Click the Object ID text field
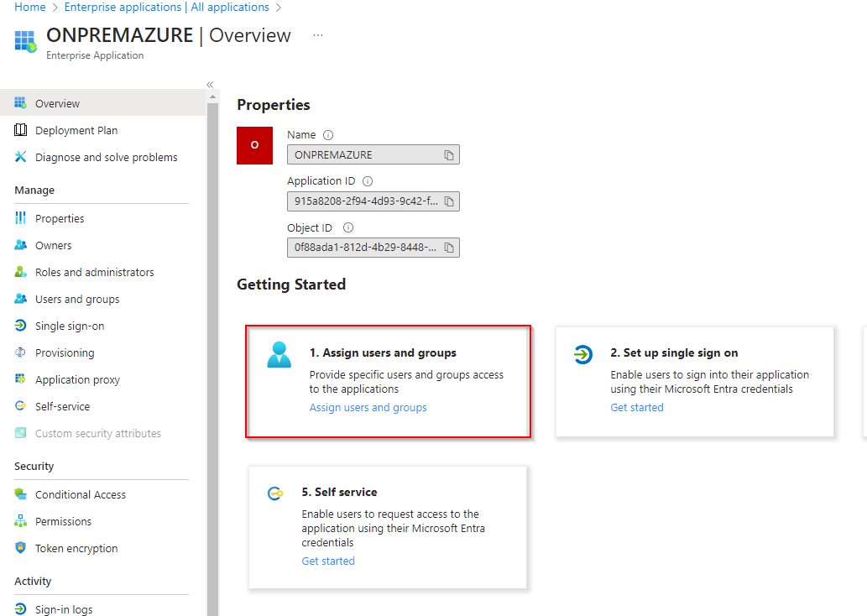867x616 pixels. [373, 248]
